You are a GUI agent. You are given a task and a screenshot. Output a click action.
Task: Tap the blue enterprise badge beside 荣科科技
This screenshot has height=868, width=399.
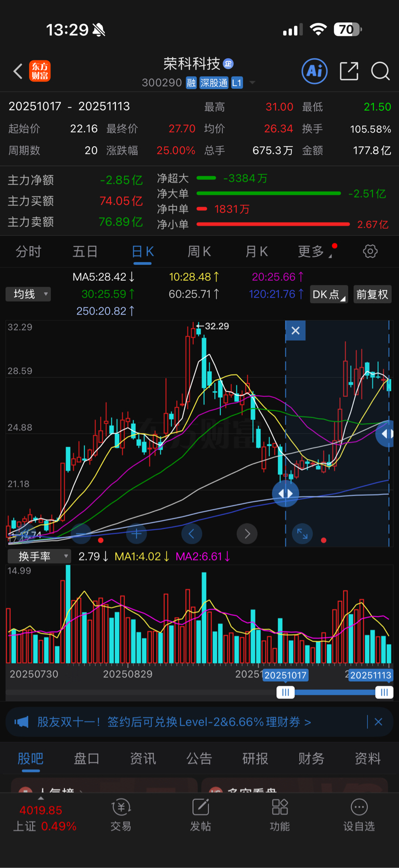click(228, 64)
